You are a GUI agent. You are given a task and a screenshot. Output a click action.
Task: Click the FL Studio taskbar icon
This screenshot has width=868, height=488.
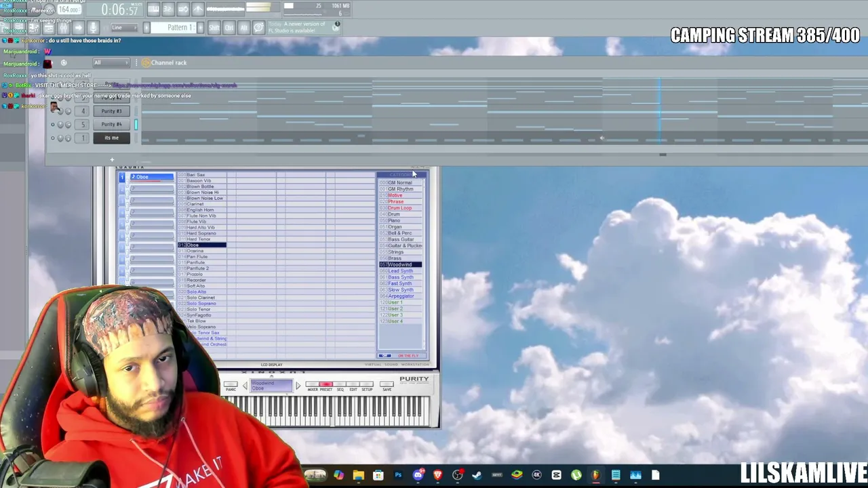(x=596, y=475)
